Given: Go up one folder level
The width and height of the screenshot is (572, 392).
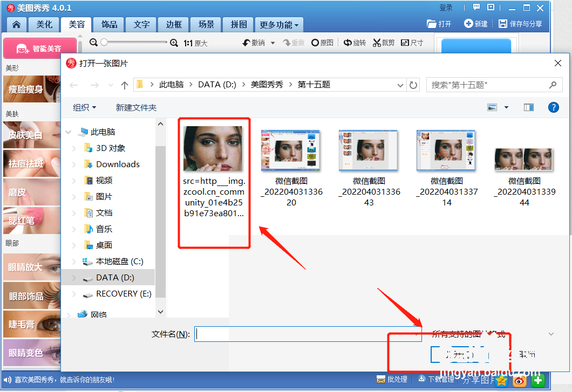Looking at the screenshot, I should pyautogui.click(x=125, y=85).
